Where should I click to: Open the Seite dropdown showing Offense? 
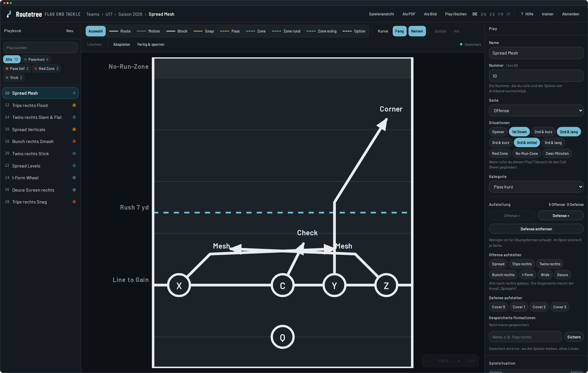coord(536,111)
